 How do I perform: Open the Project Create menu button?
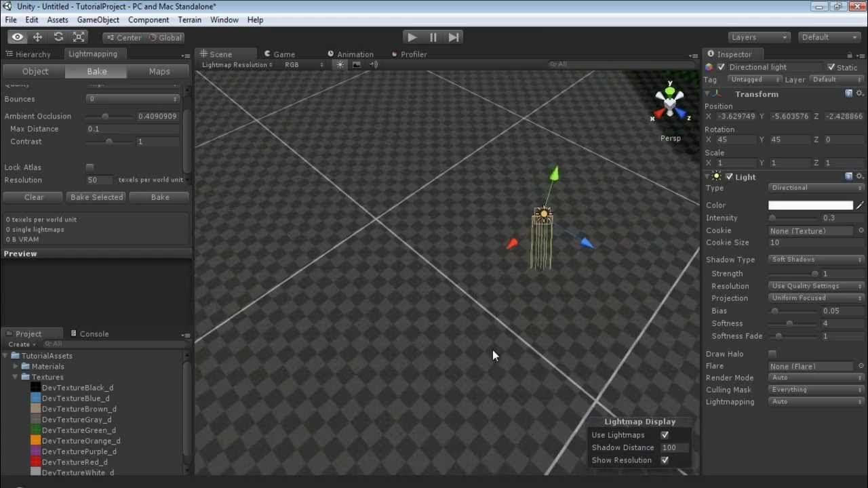point(22,344)
